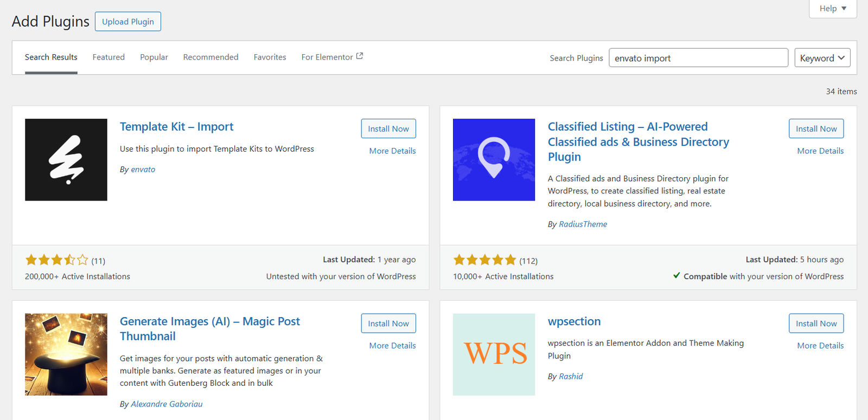
Task: Click Template Kit star rating
Action: [x=56, y=260]
